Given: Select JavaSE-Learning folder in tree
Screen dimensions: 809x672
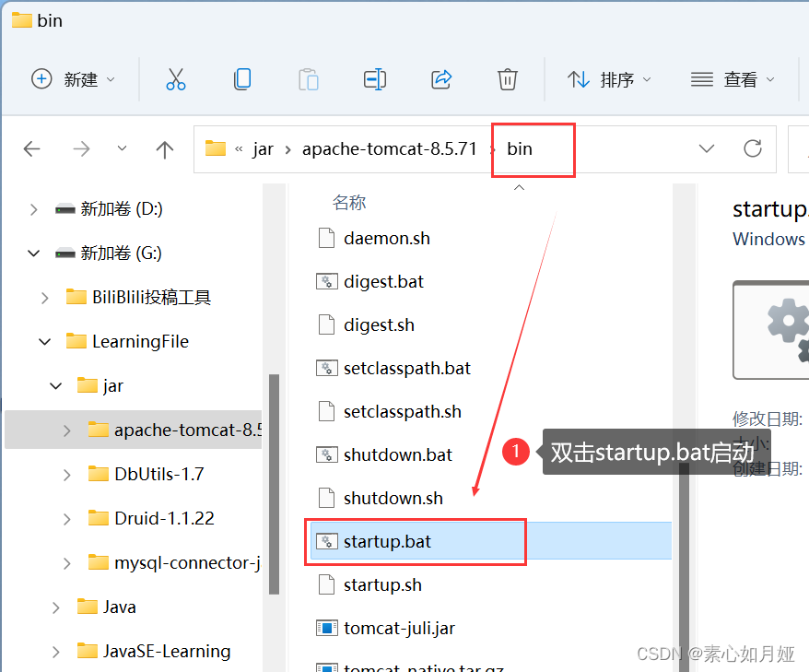Looking at the screenshot, I should point(154,652).
